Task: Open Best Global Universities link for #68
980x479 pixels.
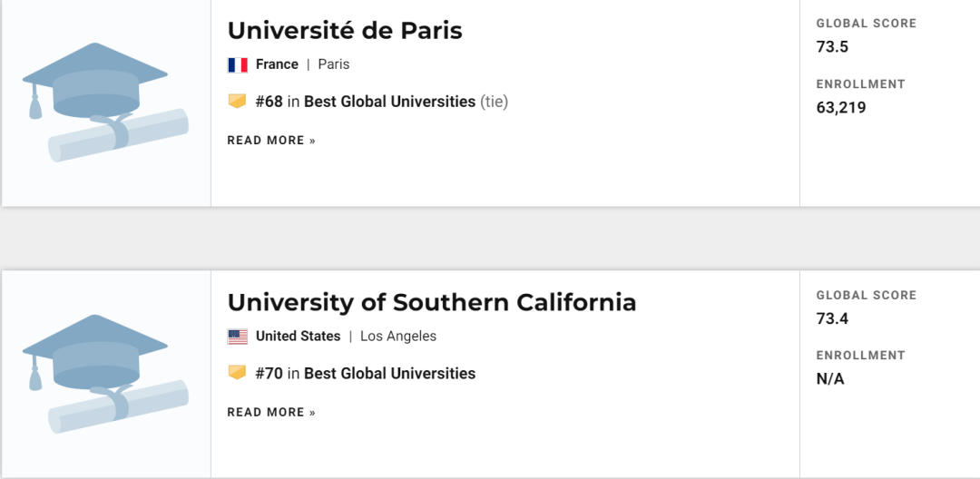Action: [x=389, y=102]
